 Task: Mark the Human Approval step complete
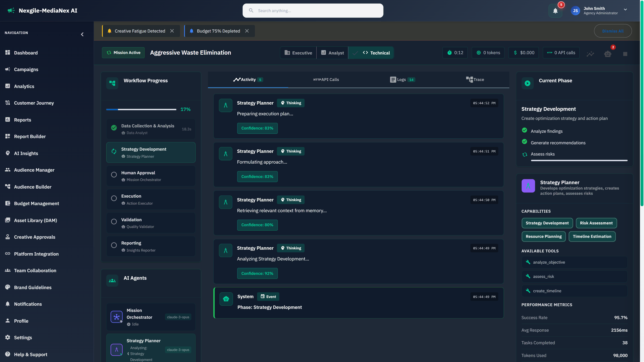click(x=114, y=175)
